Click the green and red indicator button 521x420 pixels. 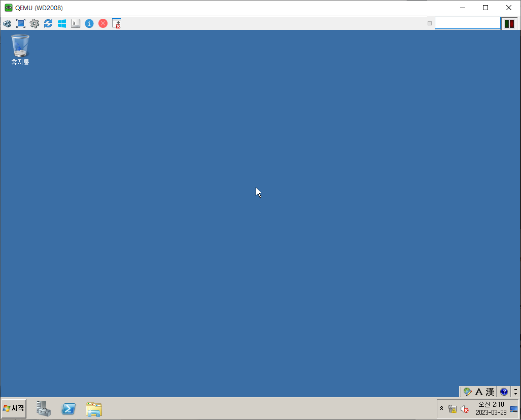click(509, 24)
